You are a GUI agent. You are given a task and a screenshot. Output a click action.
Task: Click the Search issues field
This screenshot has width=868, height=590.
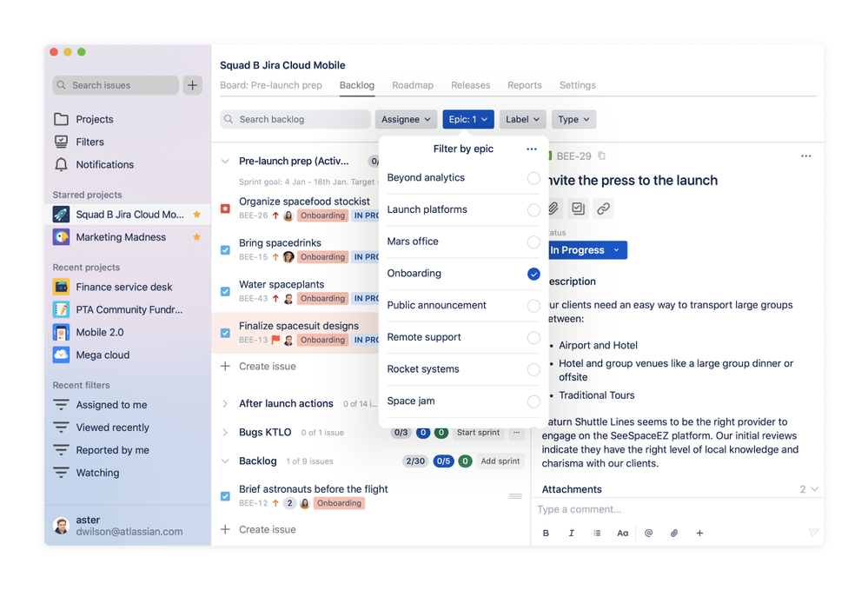(116, 85)
